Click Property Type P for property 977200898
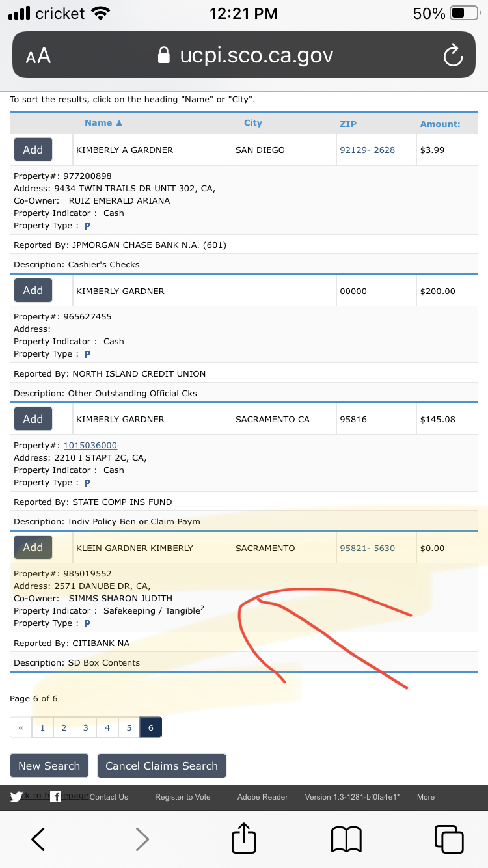Viewport: 488px width, 868px height. tap(87, 226)
